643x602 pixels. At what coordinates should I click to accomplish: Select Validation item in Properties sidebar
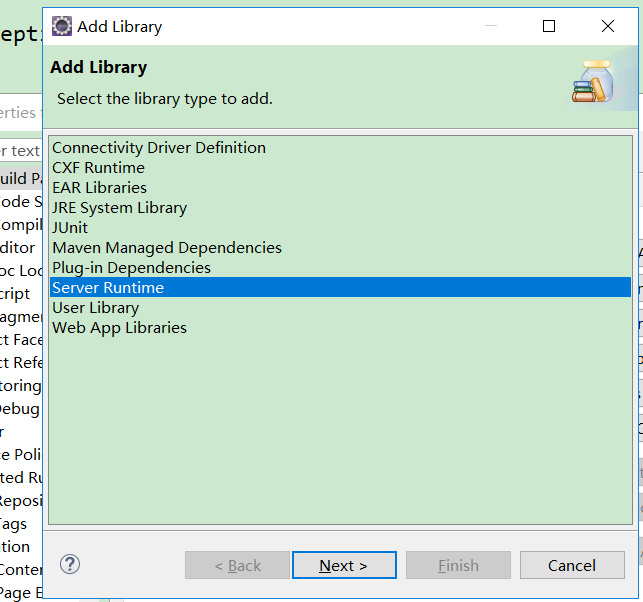click(15, 547)
